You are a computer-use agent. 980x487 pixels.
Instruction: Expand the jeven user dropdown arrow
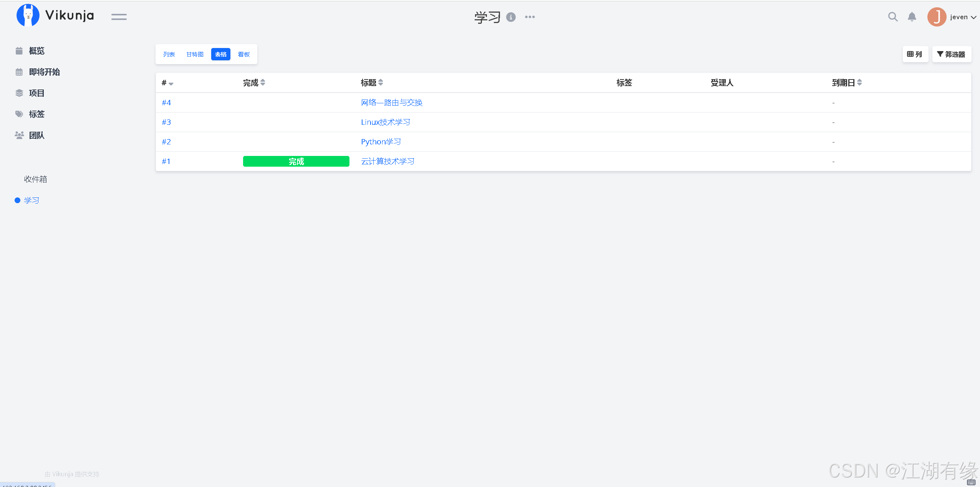pyautogui.click(x=973, y=17)
